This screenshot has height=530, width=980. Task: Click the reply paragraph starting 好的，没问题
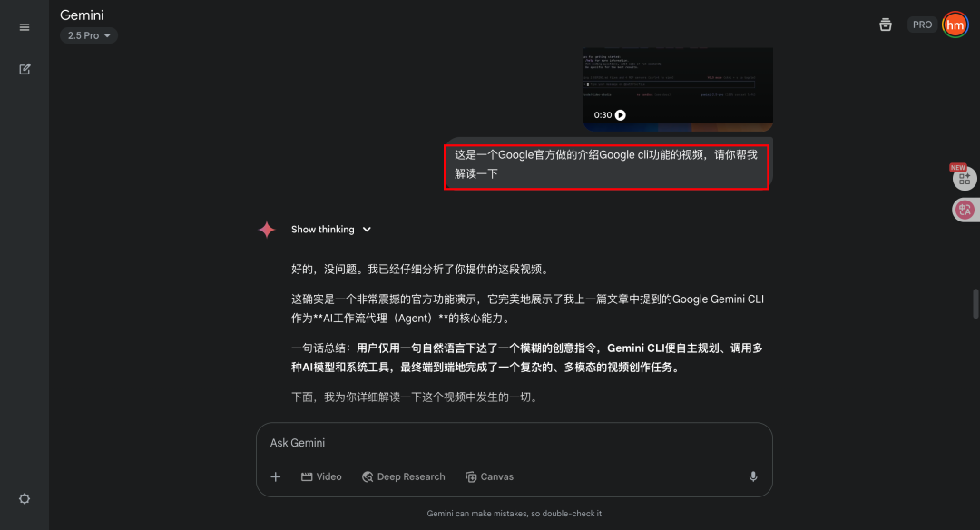click(421, 270)
